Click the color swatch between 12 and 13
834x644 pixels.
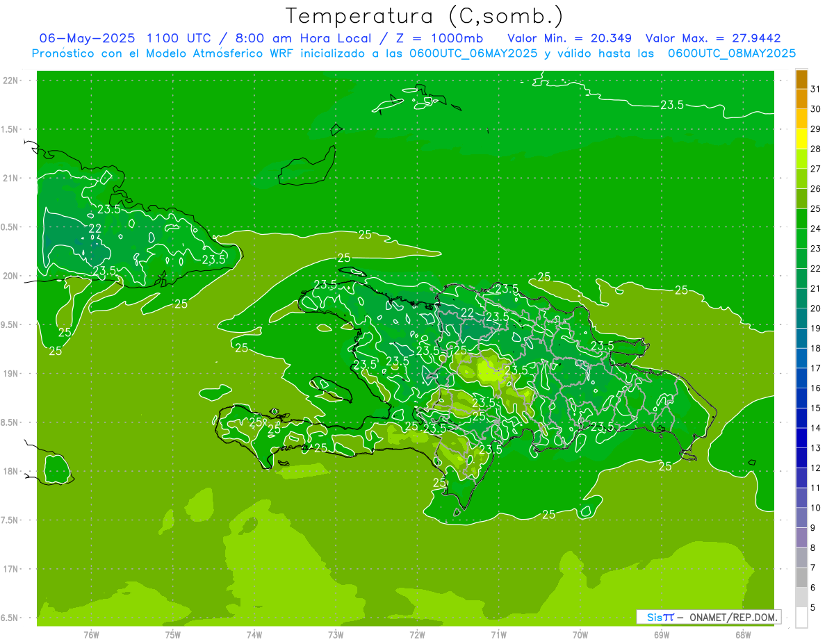[801, 458]
